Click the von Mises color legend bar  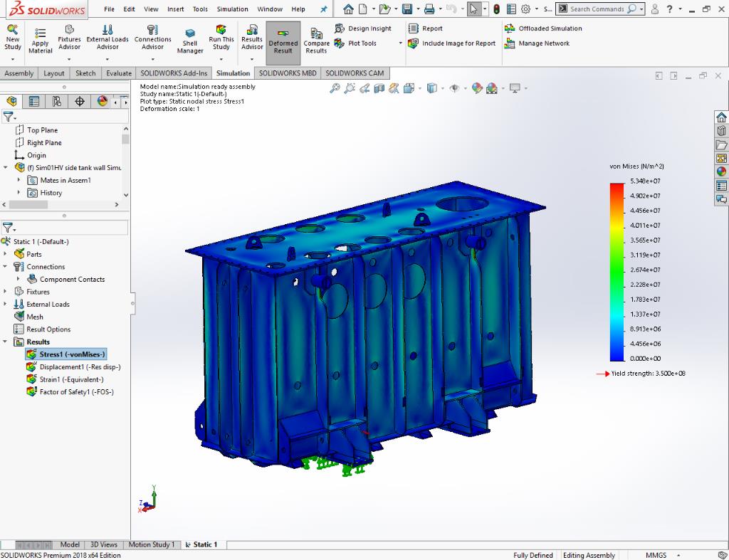617,272
